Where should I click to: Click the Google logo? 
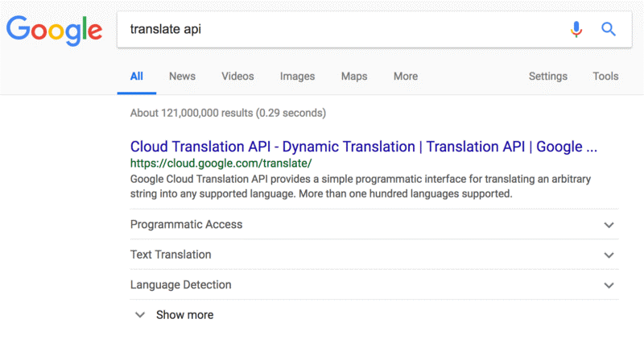pos(54,31)
